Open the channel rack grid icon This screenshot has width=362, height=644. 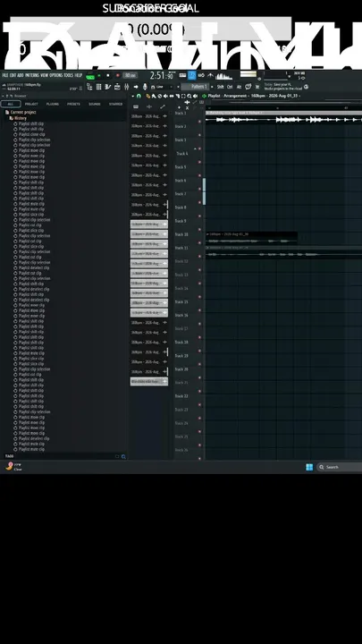pos(98,87)
